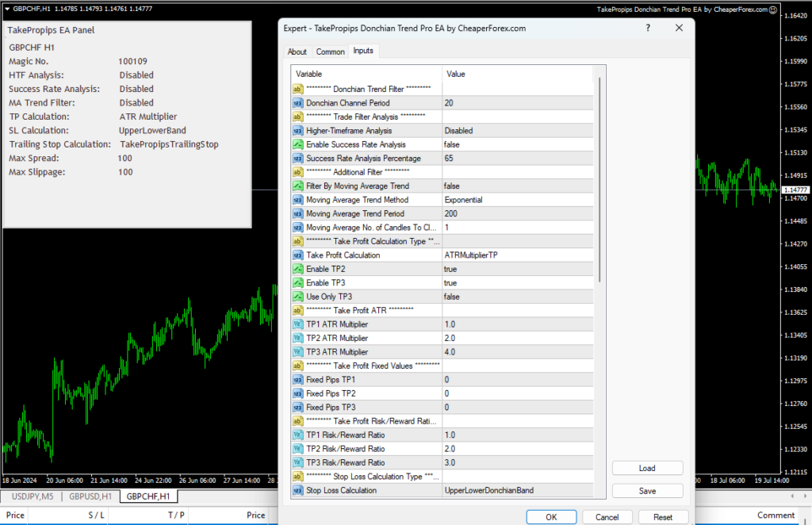Click the "ab" icon beside Donchian Trend Filter header
The width and height of the screenshot is (812, 525).
click(x=297, y=88)
